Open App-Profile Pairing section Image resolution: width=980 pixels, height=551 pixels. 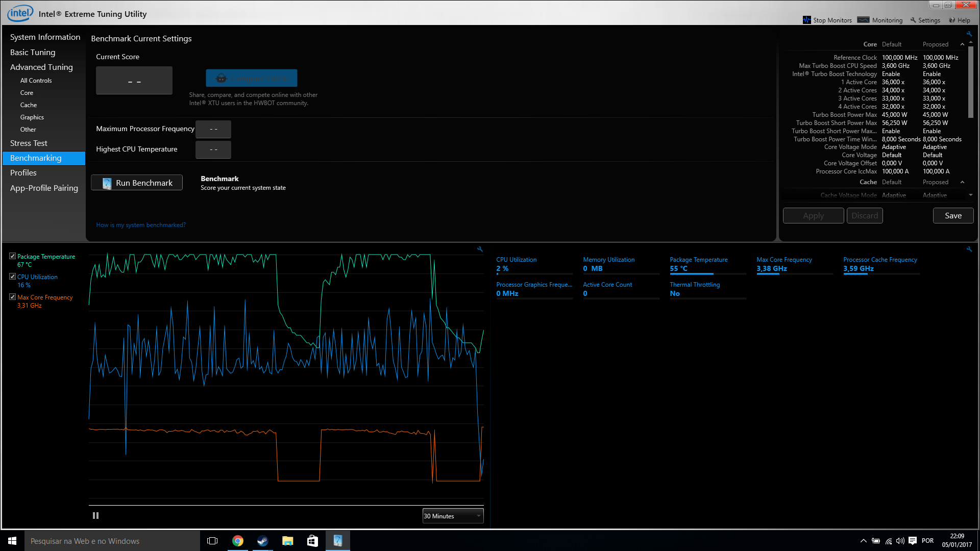click(x=44, y=188)
